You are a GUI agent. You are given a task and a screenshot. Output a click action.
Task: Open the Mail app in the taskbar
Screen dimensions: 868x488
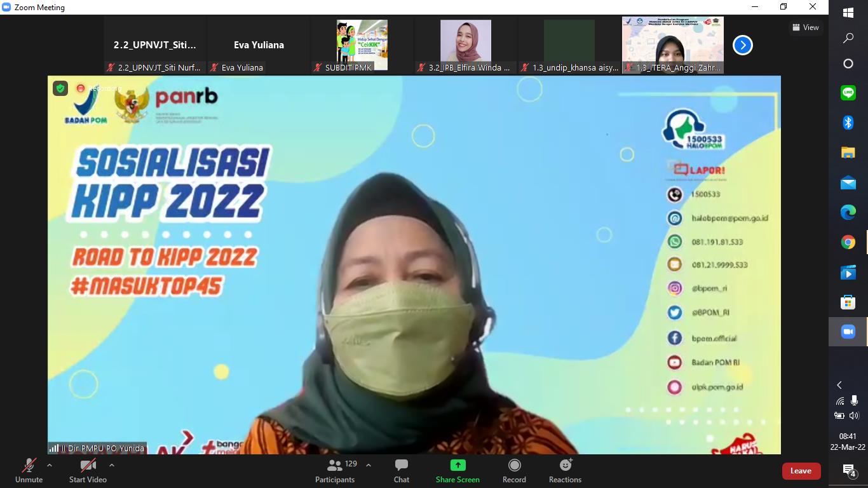848,182
